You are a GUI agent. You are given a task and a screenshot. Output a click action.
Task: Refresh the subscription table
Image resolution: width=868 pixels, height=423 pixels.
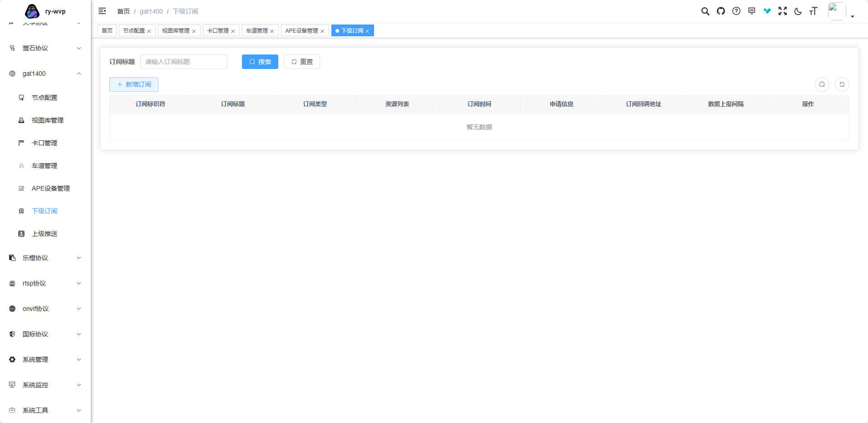pyautogui.click(x=842, y=84)
